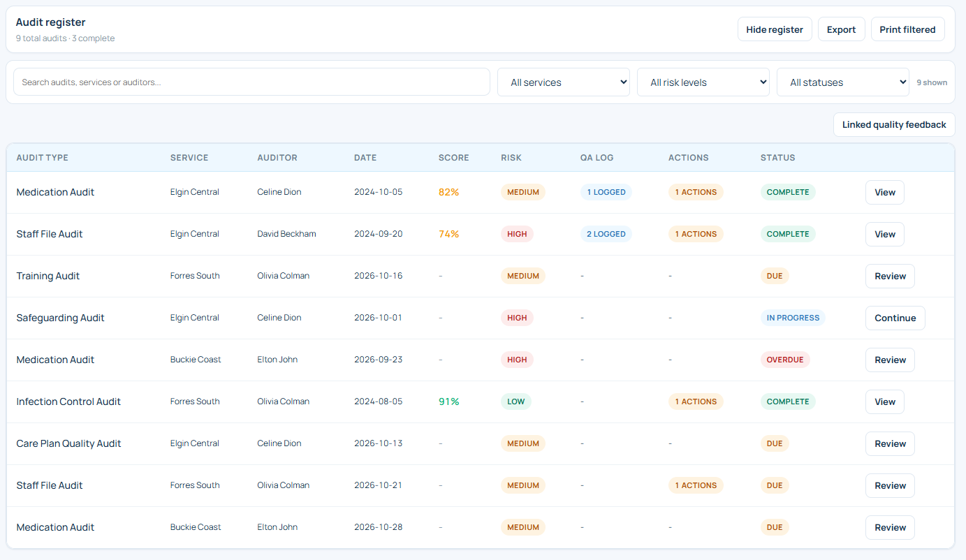
Task: Click the LOW risk badge
Action: pyautogui.click(x=516, y=401)
